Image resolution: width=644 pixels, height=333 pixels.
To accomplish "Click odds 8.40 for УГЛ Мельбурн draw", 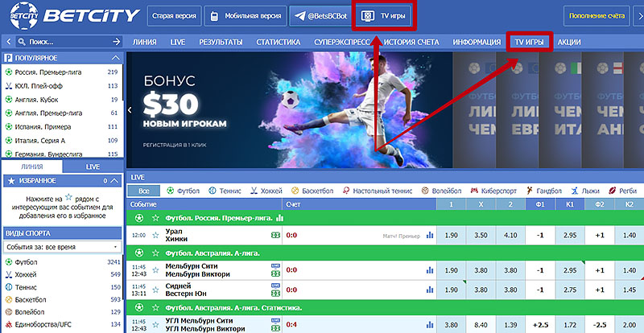I will pos(481,324).
